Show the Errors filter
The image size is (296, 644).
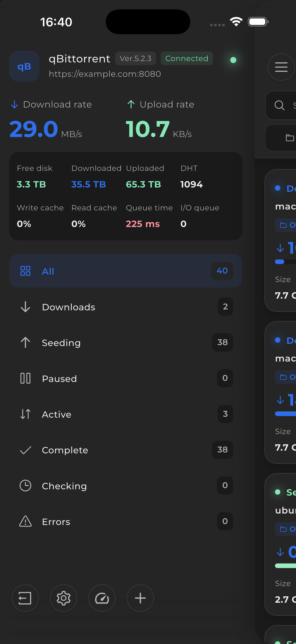126,521
